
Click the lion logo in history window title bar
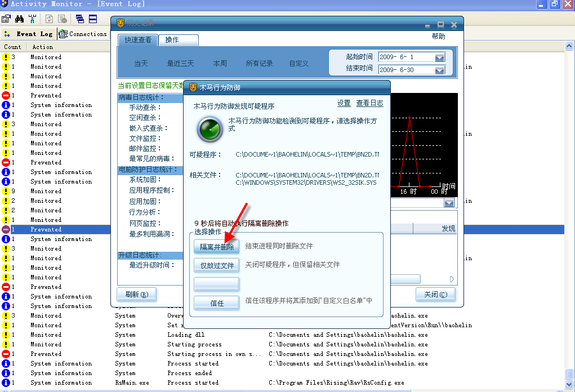click(121, 23)
